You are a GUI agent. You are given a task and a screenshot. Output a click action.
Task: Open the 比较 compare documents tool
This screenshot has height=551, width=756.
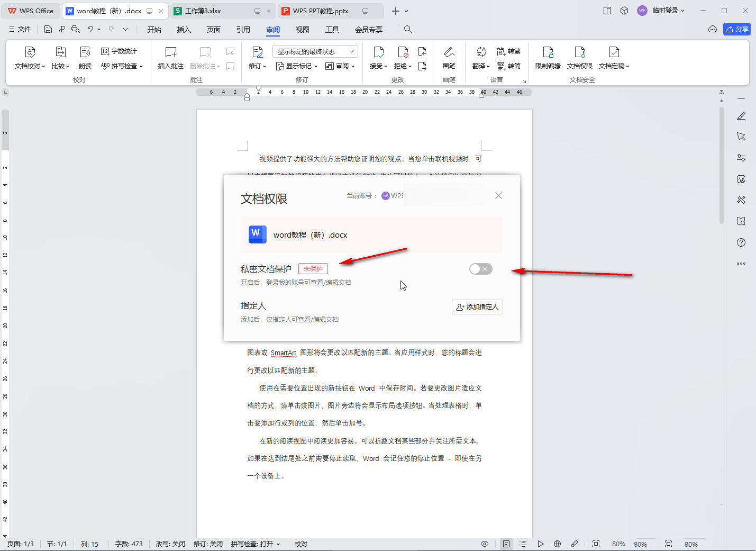[x=60, y=58]
